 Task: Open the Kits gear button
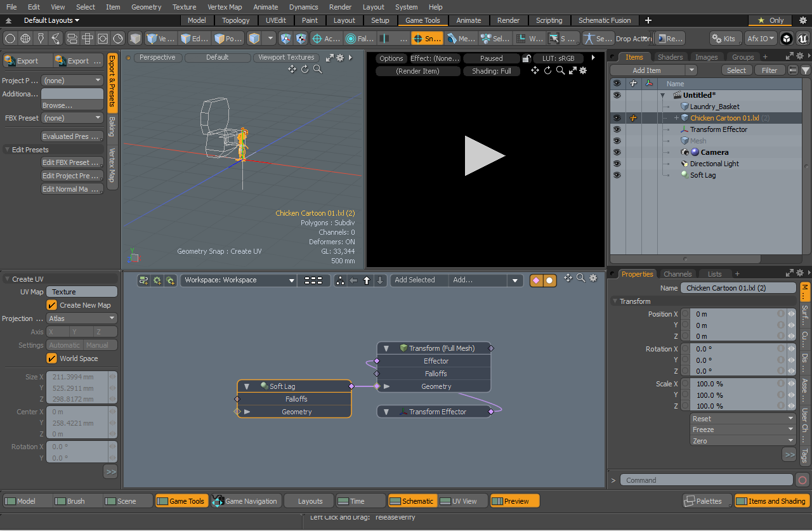pos(724,39)
